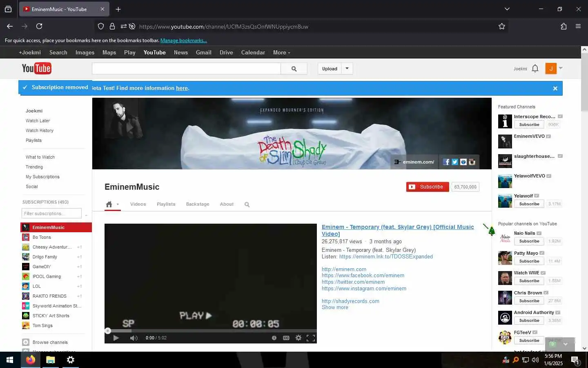Viewport: 588px width, 368px height.
Task: Open the Firefox application menu
Action: pyautogui.click(x=578, y=26)
